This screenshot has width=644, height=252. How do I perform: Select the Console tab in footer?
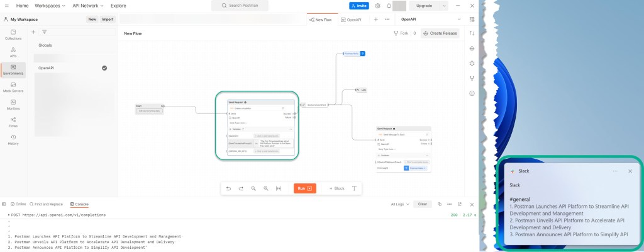80,204
